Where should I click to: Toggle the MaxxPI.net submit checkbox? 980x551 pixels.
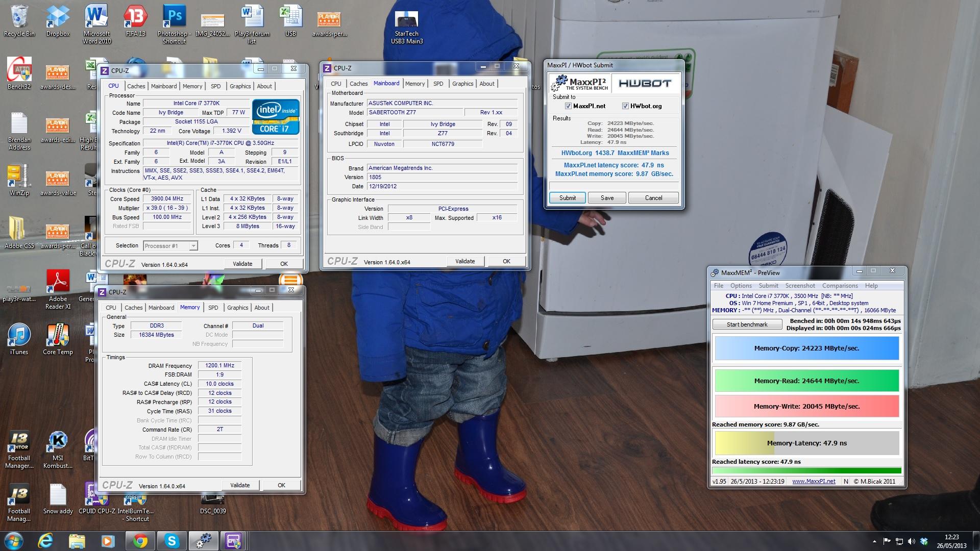coord(568,106)
